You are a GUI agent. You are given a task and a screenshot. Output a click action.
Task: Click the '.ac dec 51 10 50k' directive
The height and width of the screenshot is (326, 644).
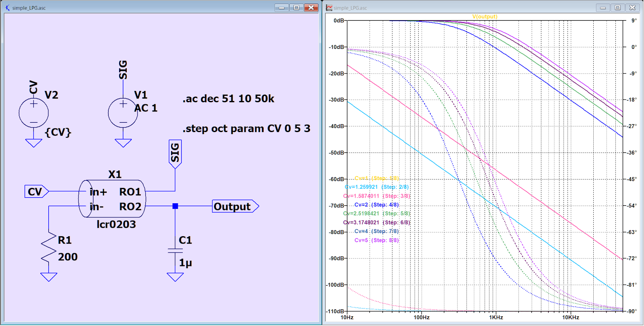click(x=228, y=99)
